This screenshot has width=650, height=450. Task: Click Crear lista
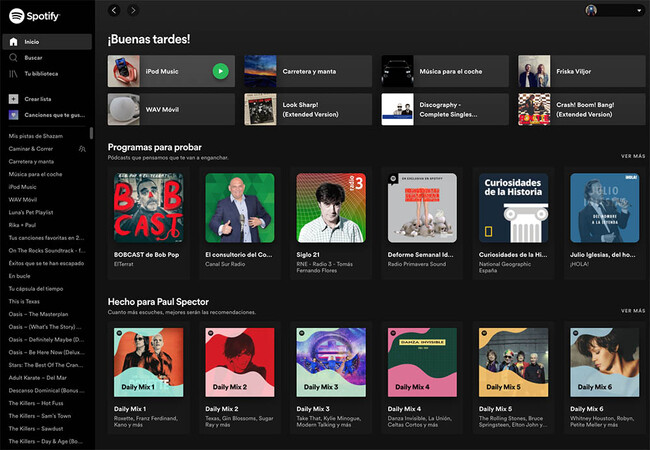pyautogui.click(x=38, y=99)
